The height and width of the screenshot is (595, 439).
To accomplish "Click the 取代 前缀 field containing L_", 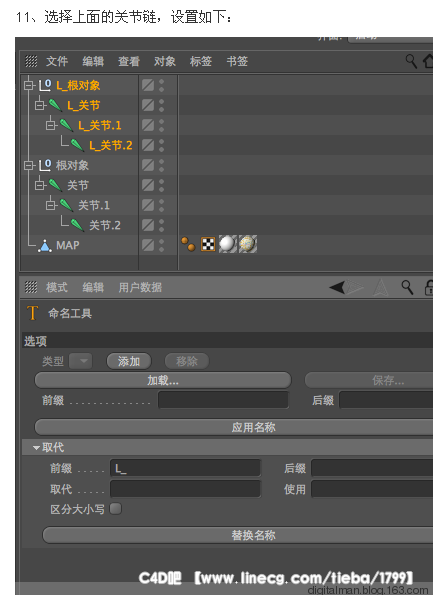I will pyautogui.click(x=186, y=468).
